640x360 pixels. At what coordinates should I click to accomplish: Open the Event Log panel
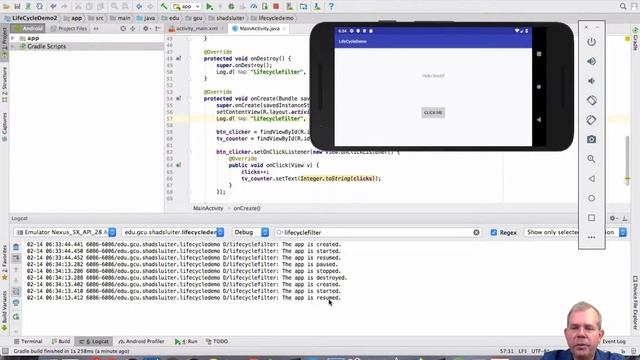coord(614,341)
